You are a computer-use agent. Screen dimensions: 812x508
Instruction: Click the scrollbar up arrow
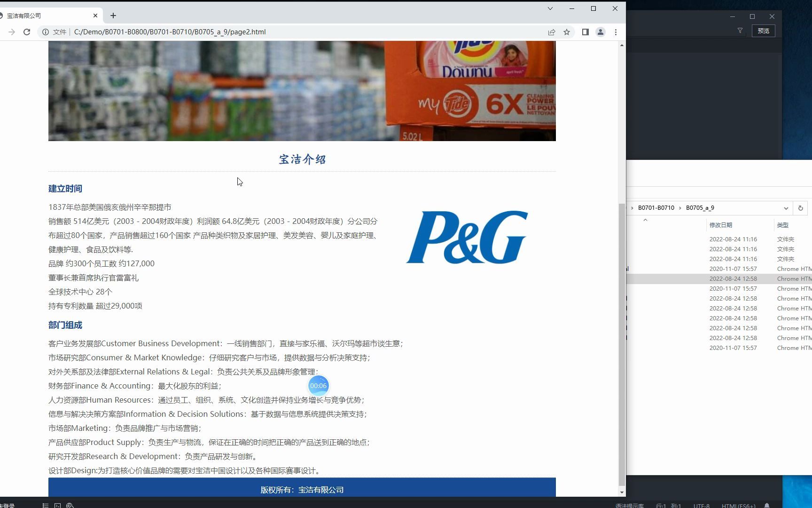pyautogui.click(x=622, y=45)
